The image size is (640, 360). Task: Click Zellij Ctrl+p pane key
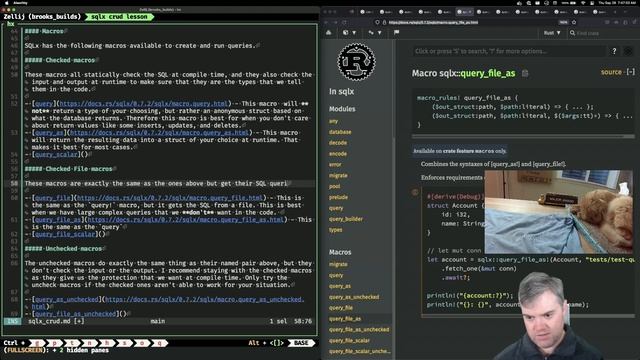tap(55, 343)
